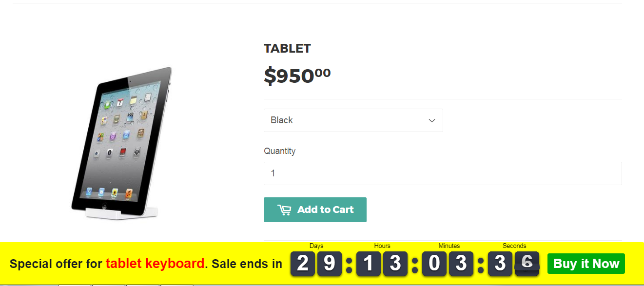Click the countdown hours digit "1" card
644x286 pixels.
(369, 264)
